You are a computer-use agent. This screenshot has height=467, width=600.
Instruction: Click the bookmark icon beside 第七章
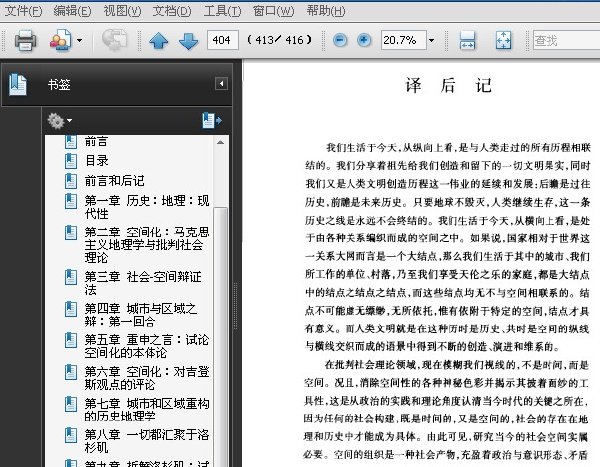coord(71,404)
